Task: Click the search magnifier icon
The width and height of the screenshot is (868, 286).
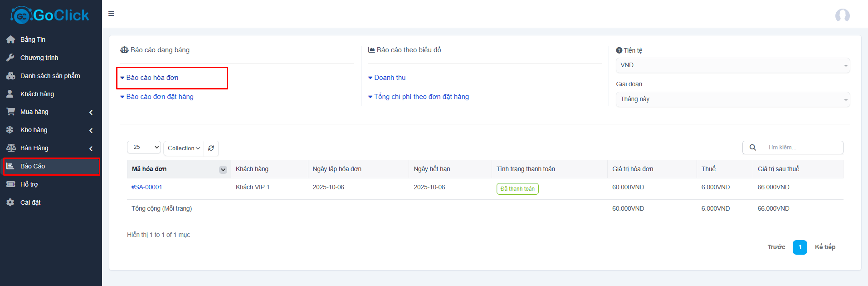Action: (x=752, y=148)
